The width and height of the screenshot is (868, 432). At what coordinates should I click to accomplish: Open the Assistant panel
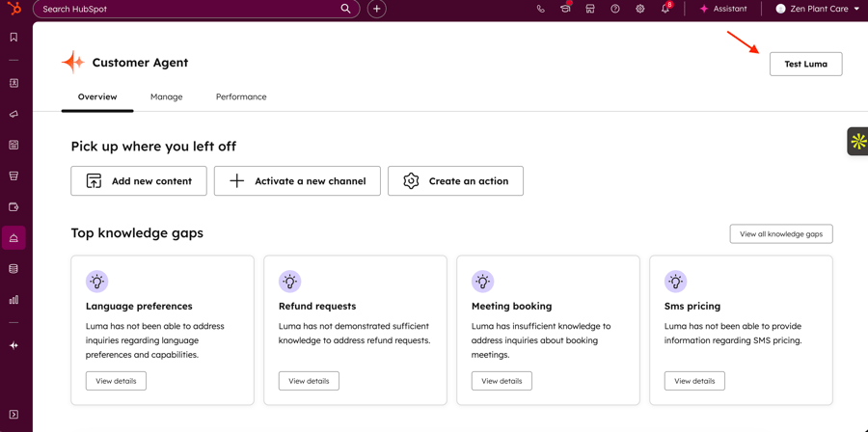click(722, 9)
